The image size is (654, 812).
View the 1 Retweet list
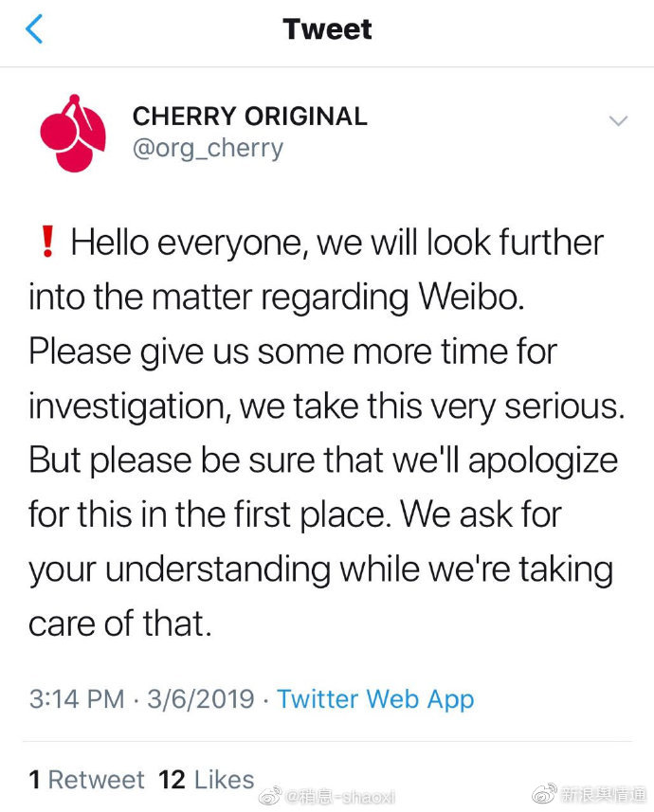(86, 780)
